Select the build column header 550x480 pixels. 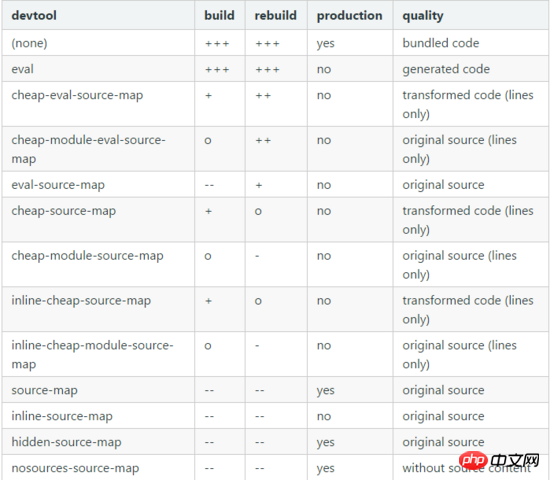(219, 16)
